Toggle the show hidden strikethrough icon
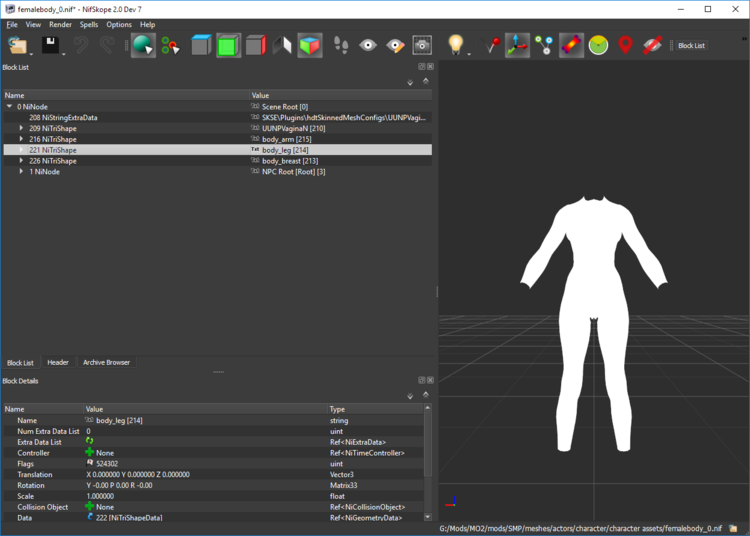 [652, 45]
